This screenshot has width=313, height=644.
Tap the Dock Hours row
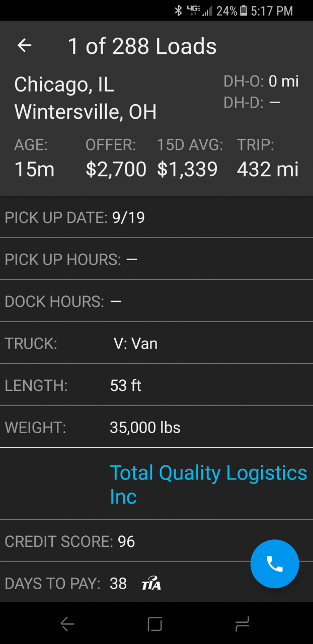pos(156,301)
